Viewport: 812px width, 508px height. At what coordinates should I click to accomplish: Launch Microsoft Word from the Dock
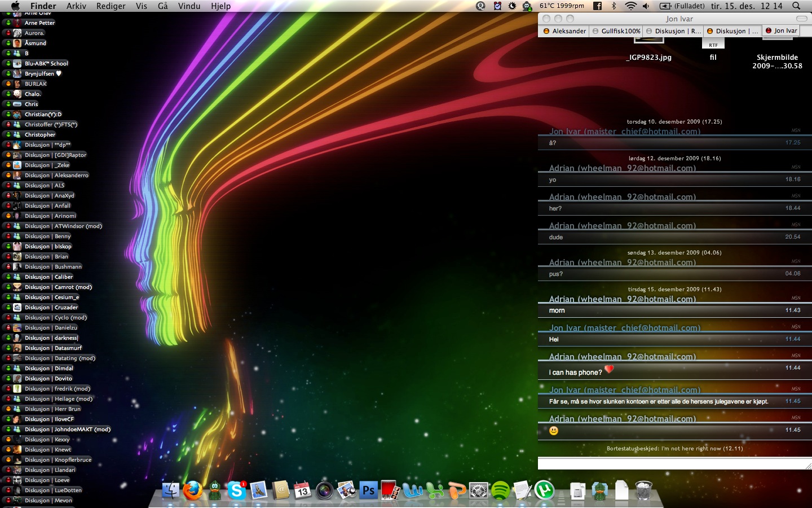click(412, 490)
